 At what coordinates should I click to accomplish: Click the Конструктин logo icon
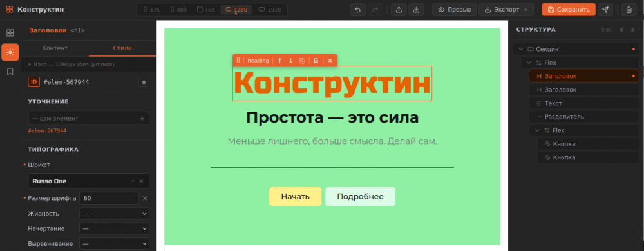[10, 10]
